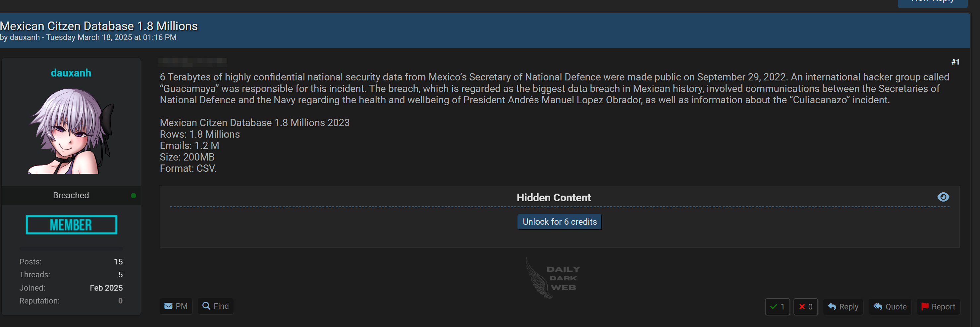Reply to this post
The width and height of the screenshot is (980, 327).
[843, 306]
